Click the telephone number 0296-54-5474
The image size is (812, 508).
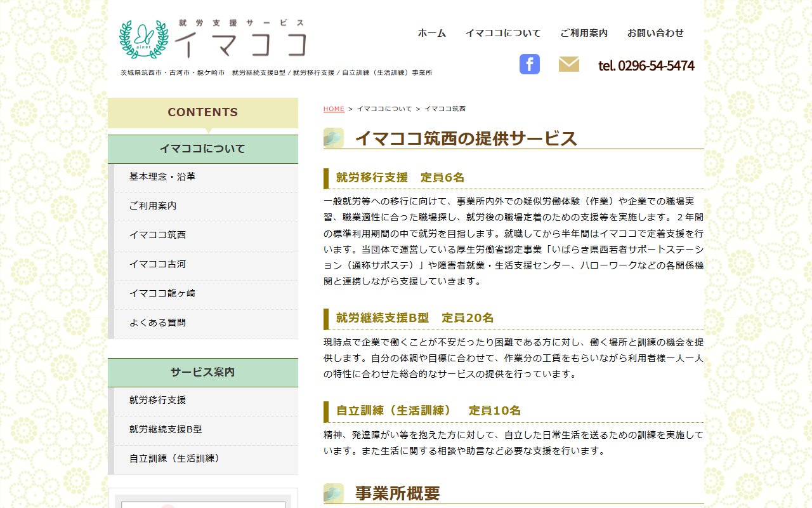[646, 65]
